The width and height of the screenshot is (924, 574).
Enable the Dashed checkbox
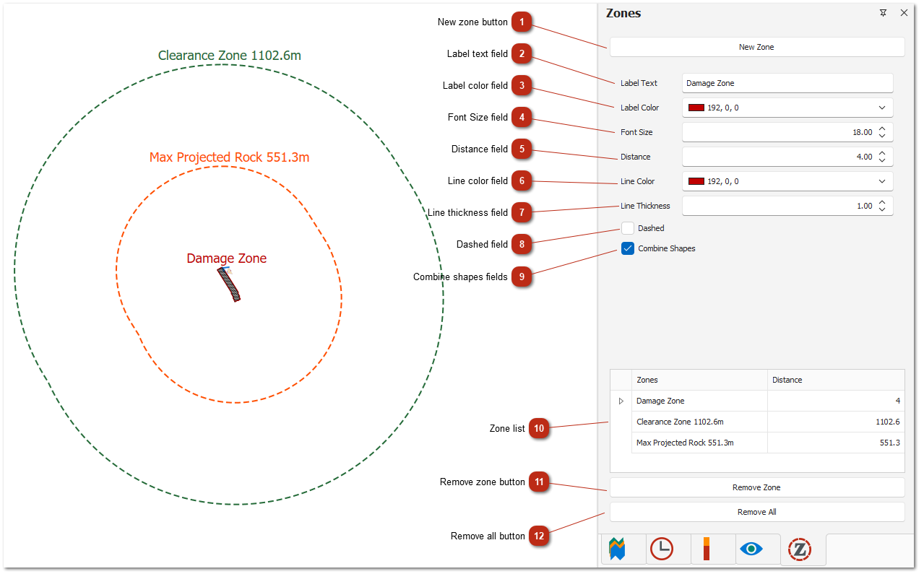pos(628,228)
